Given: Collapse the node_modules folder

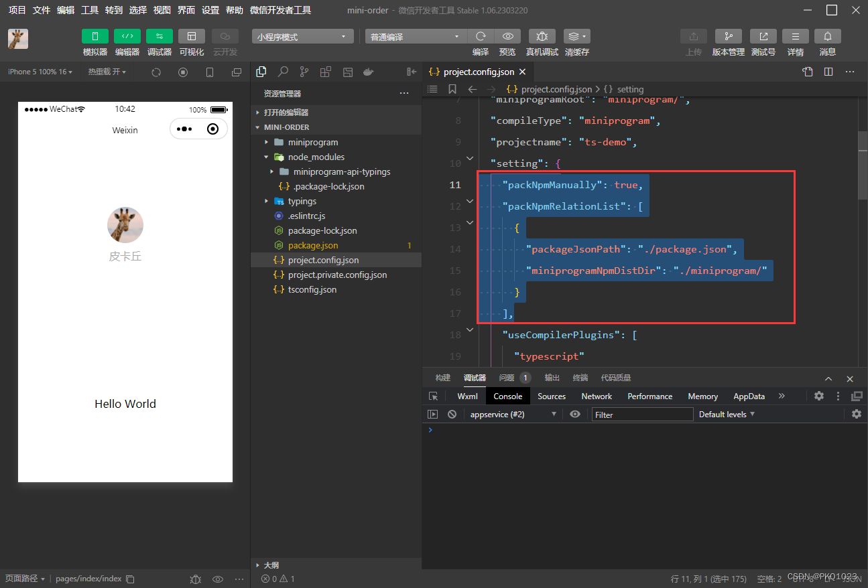Looking at the screenshot, I should click(x=336, y=157).
